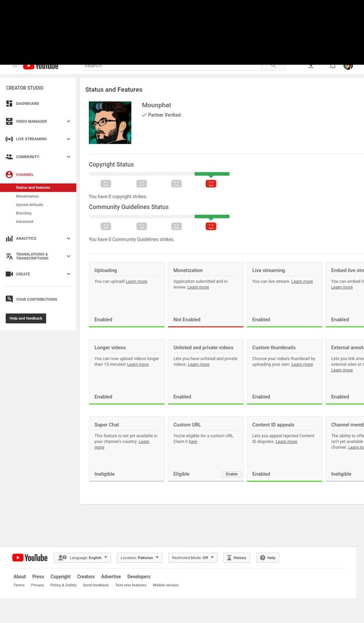Select Status and features menu item
364x623 pixels.
[38, 187]
